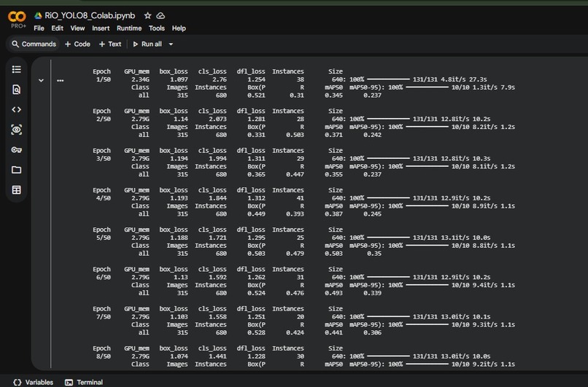The width and height of the screenshot is (588, 387).
Task: Click the epoch 1/50 training progress bar
Action: tap(388, 79)
